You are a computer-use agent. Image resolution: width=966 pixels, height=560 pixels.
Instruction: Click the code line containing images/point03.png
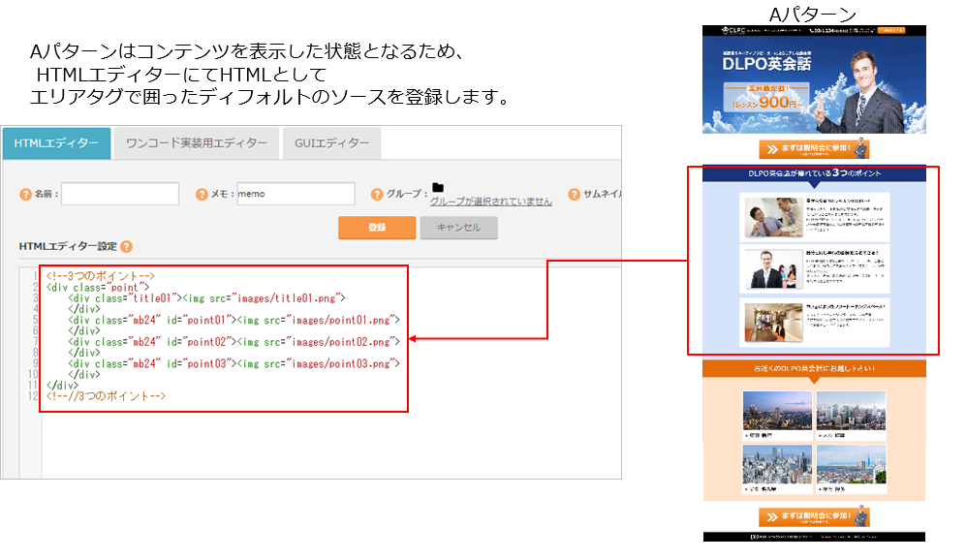(x=234, y=364)
